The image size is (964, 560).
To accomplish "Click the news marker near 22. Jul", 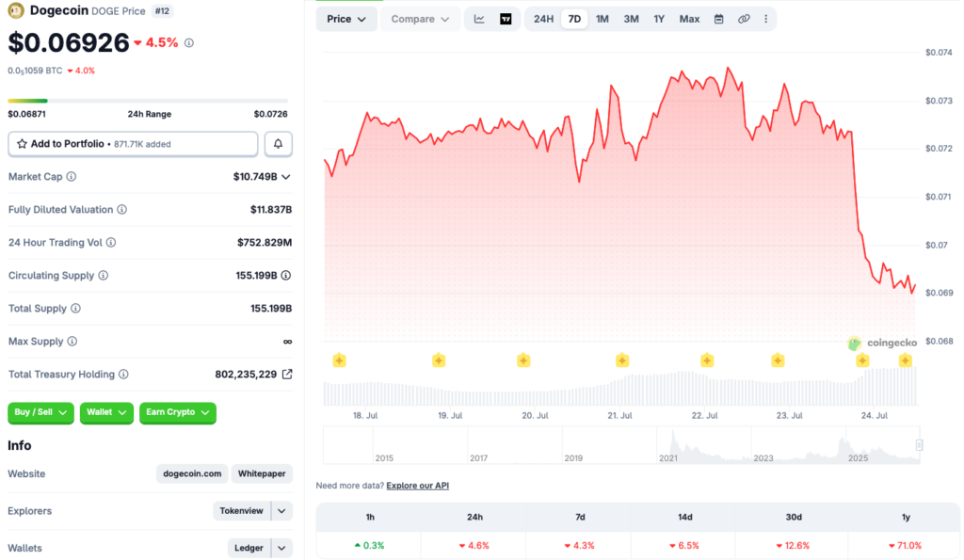I will (x=707, y=360).
